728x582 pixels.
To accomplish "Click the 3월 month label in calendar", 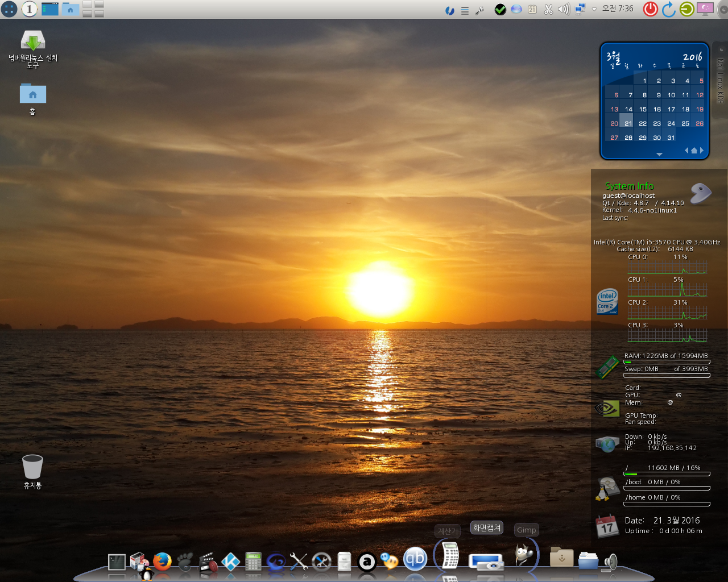I will [613, 57].
